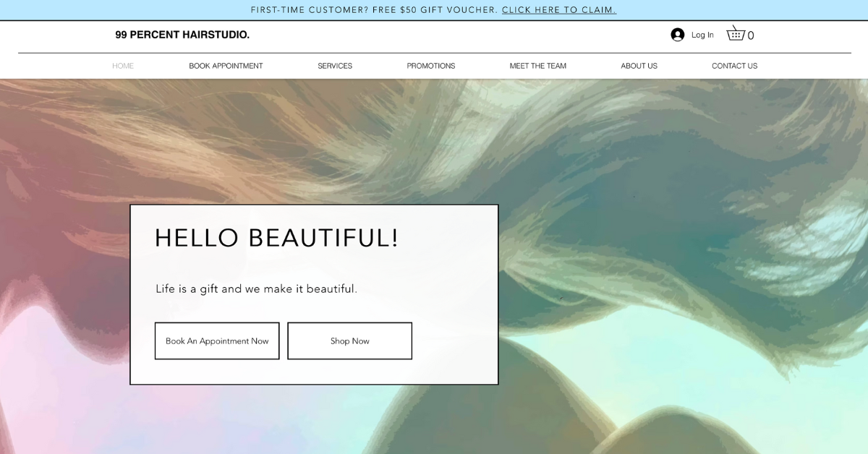This screenshot has width=868, height=454.
Task: Open the Log In link
Action: tap(702, 35)
